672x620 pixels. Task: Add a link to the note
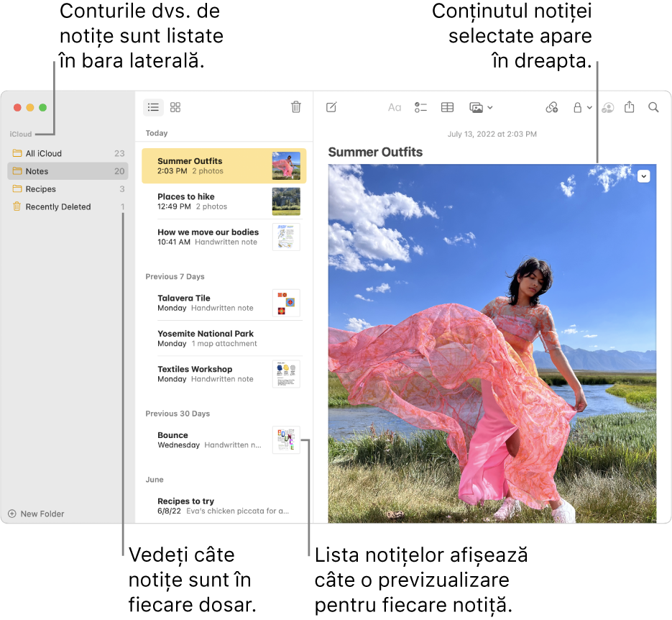pyautogui.click(x=551, y=107)
